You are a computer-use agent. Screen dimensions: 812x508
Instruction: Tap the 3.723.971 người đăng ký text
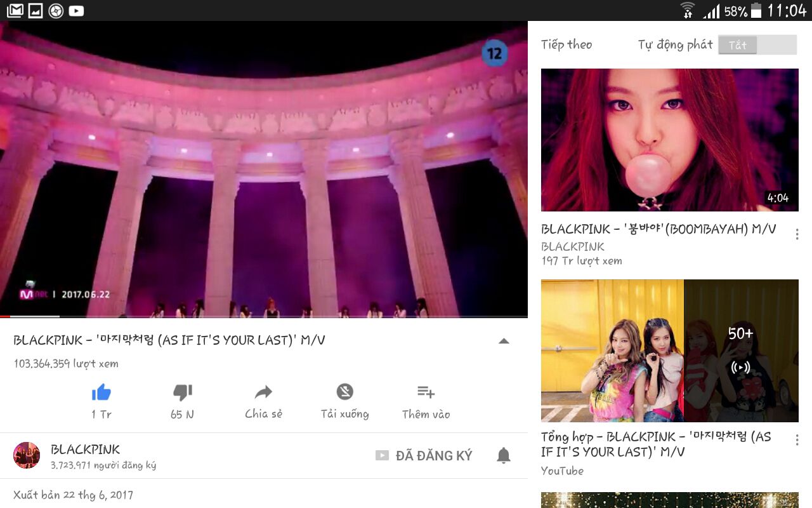(103, 465)
